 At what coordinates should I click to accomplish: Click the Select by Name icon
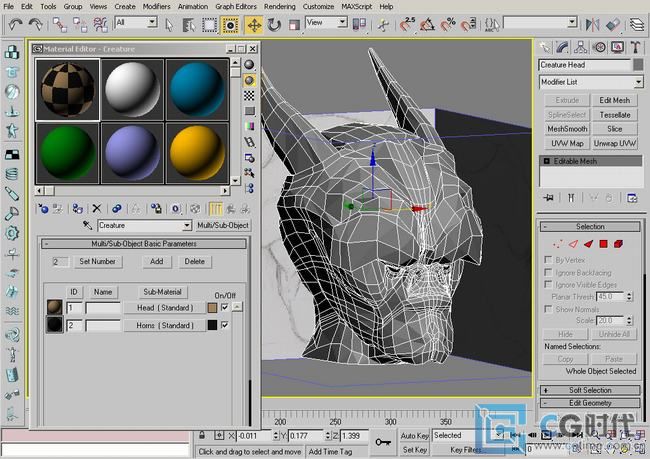tap(189, 25)
